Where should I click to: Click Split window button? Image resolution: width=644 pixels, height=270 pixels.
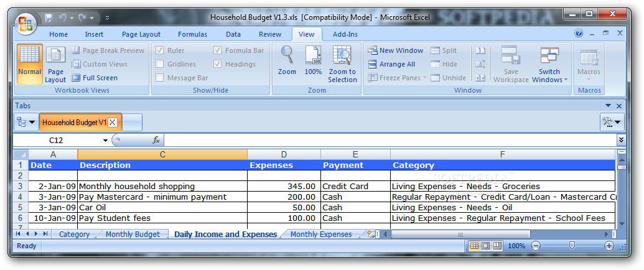click(444, 50)
